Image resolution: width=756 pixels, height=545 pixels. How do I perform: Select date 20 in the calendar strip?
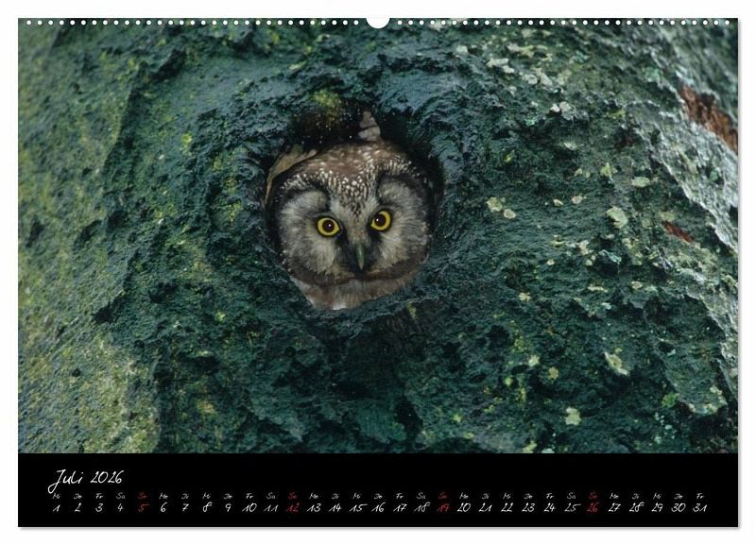[464, 507]
